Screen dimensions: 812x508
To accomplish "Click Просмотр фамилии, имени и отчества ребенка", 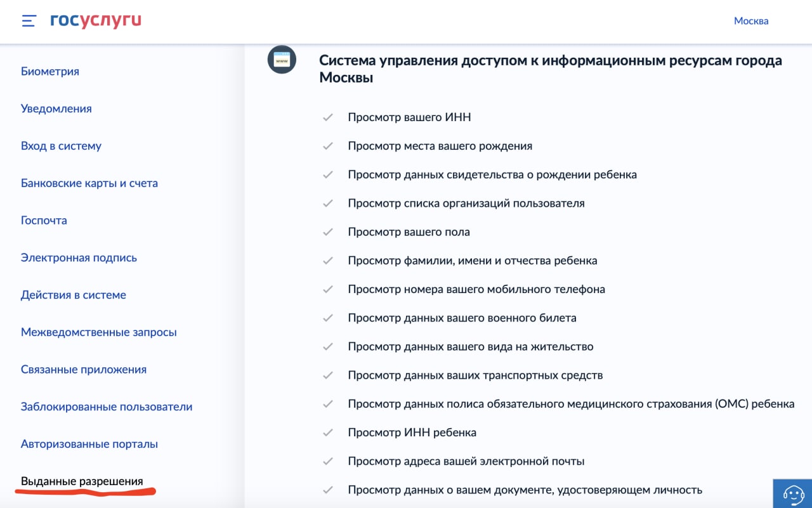I will point(473,261).
